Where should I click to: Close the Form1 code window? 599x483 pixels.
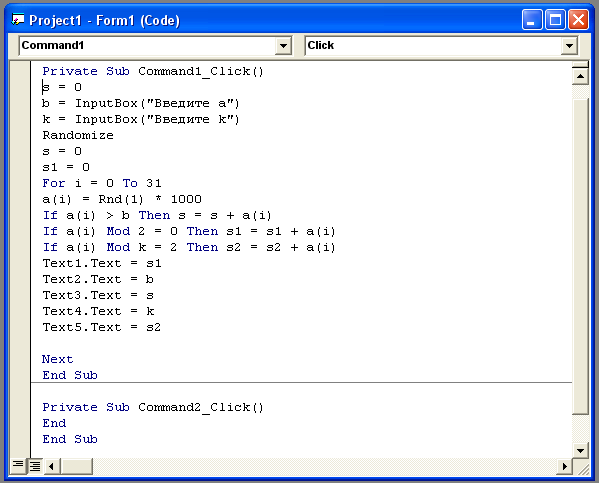[x=578, y=20]
